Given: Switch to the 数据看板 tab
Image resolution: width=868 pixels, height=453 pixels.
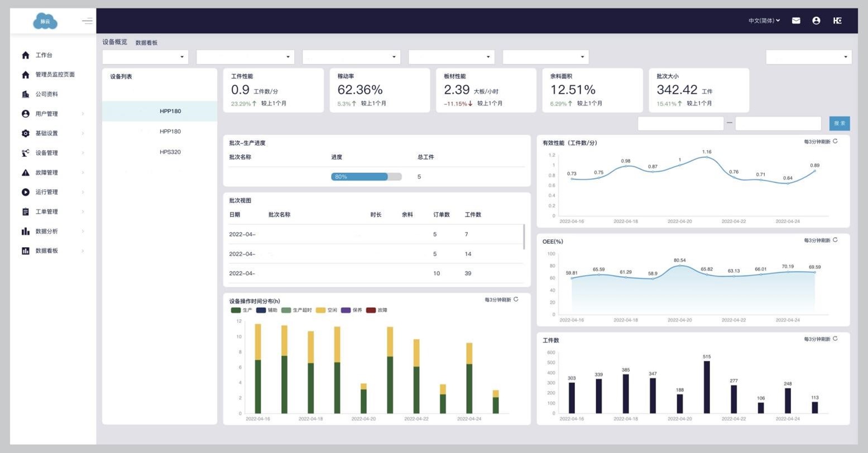Looking at the screenshot, I should pyautogui.click(x=146, y=43).
